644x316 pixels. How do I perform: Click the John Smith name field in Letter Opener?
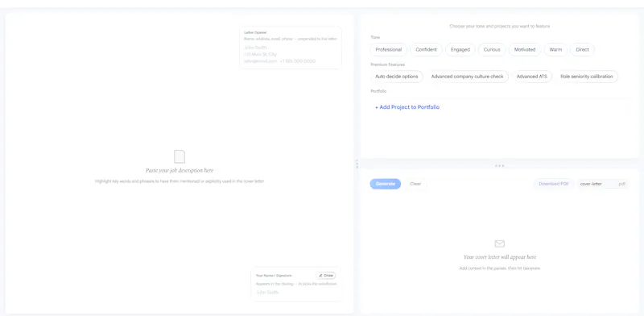(255, 48)
